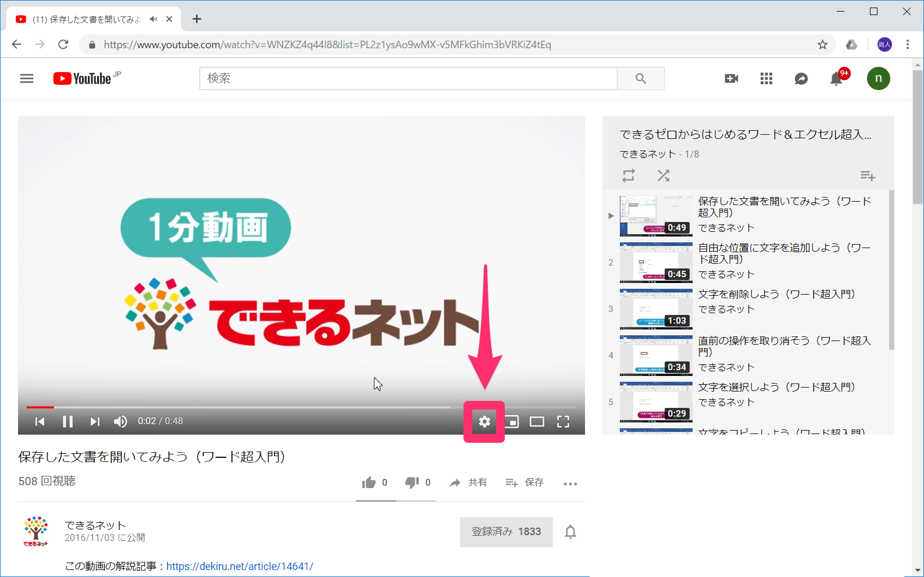Click the Drive extension icon
The width and height of the screenshot is (924, 577).
pos(851,44)
